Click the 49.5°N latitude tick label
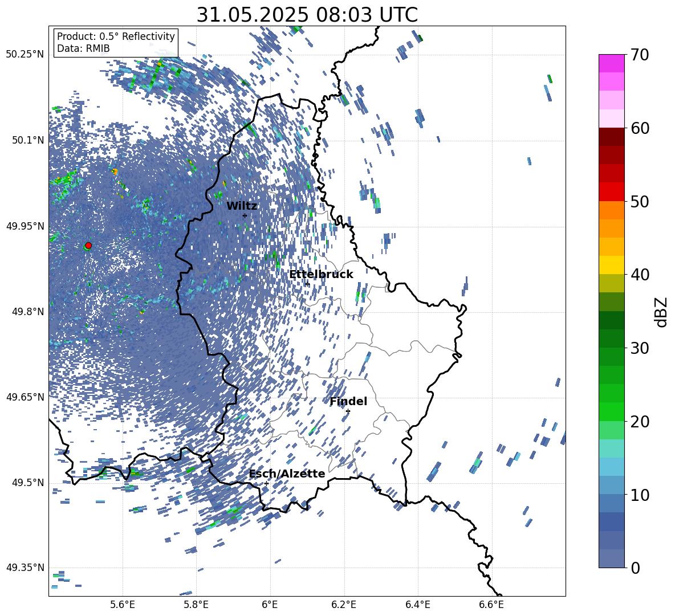This screenshot has height=616, width=675. click(27, 483)
